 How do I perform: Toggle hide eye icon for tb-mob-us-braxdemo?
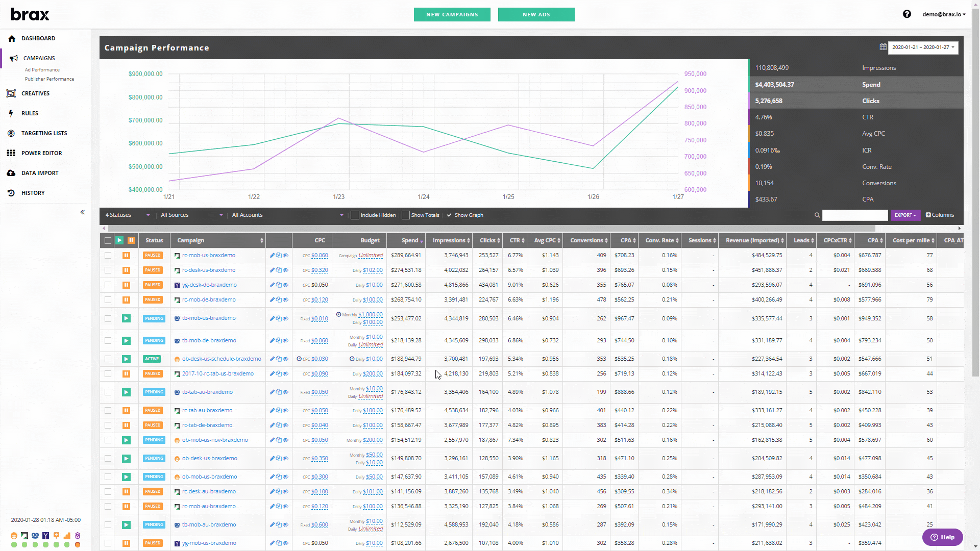coord(286,318)
